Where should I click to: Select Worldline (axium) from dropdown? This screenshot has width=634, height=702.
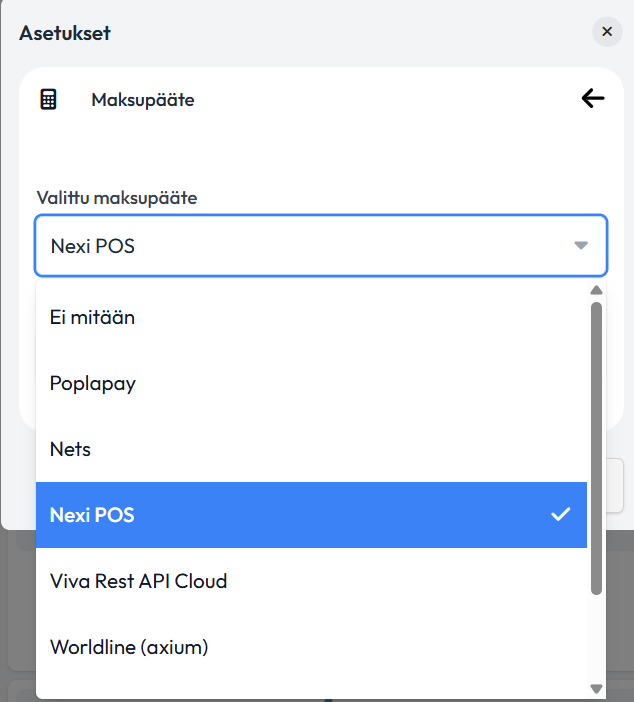pyautogui.click(x=311, y=647)
